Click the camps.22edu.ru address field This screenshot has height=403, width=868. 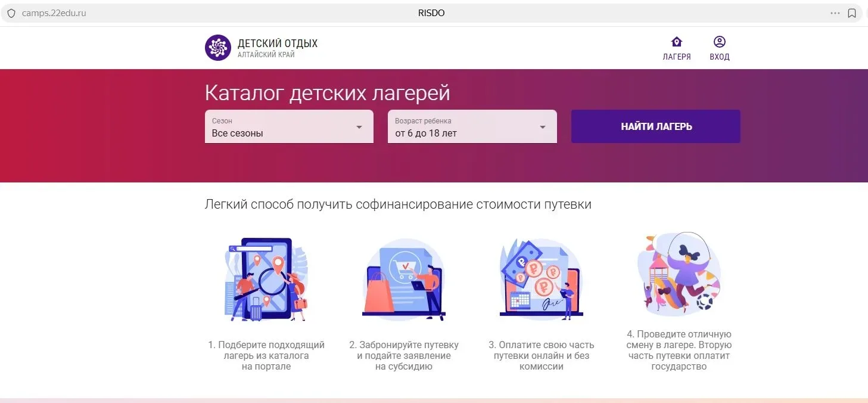(x=54, y=13)
